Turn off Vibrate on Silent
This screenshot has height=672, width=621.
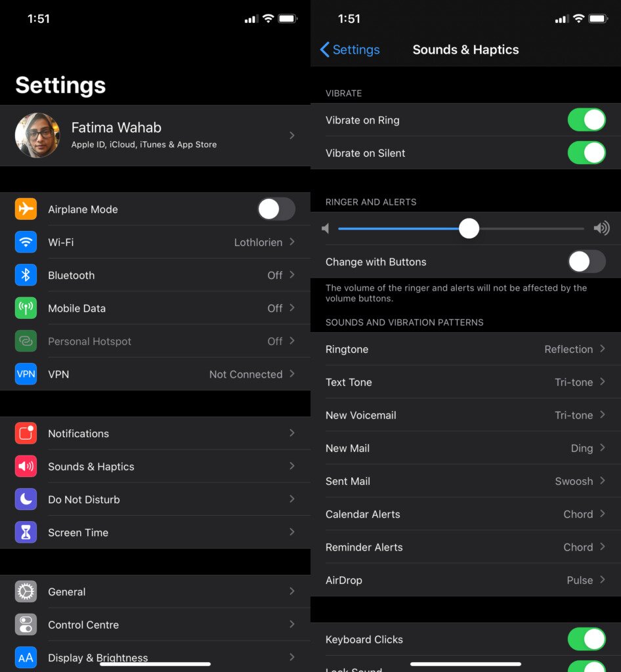point(586,152)
